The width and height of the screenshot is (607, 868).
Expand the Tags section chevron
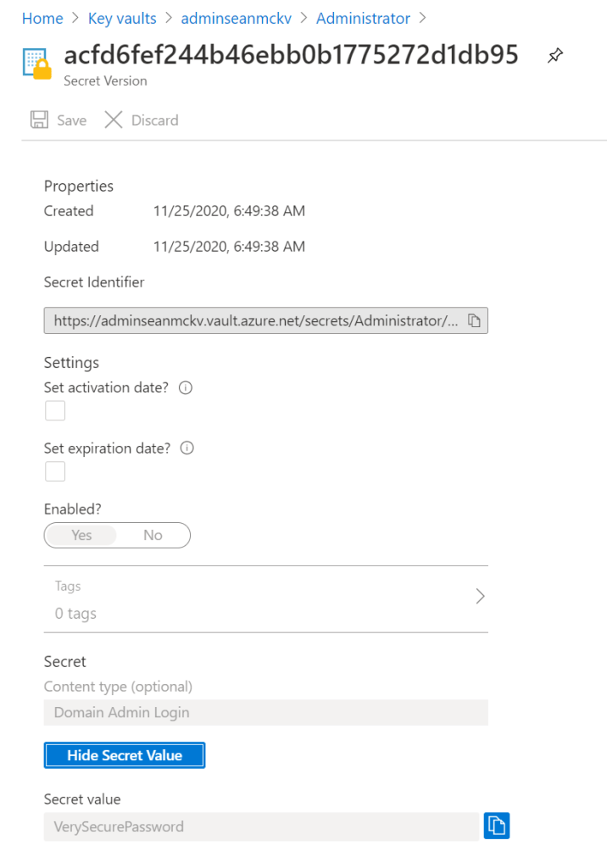(480, 596)
